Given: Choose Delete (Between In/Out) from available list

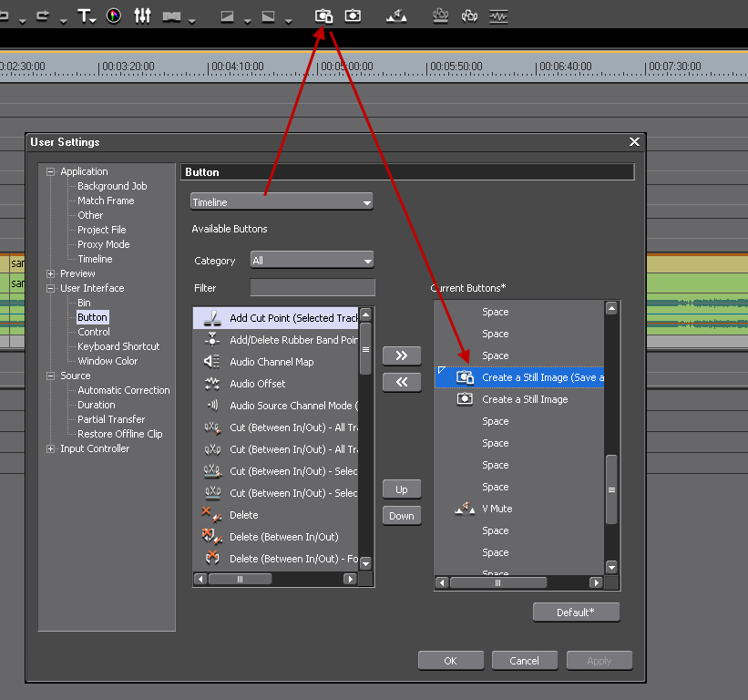Looking at the screenshot, I should 283,537.
